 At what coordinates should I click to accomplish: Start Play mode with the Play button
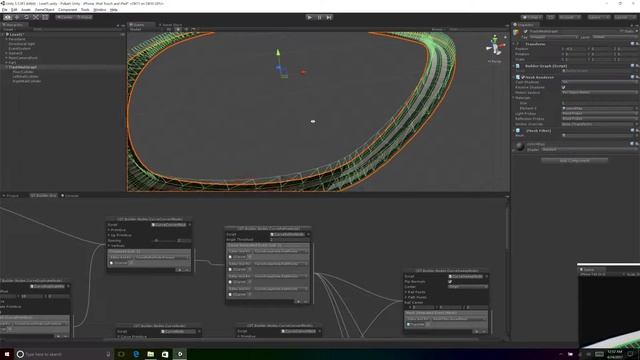point(309,17)
